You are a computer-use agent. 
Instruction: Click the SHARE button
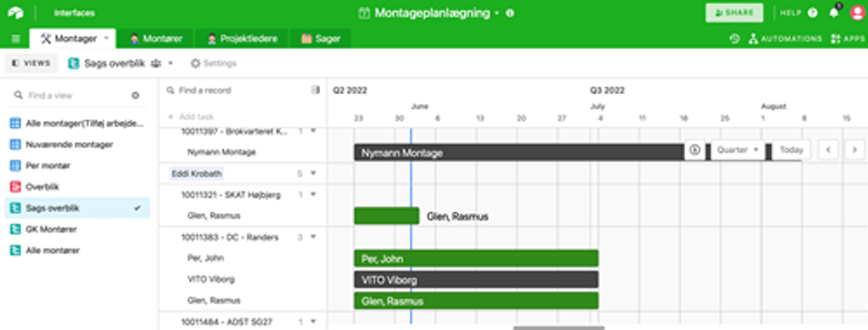[734, 13]
